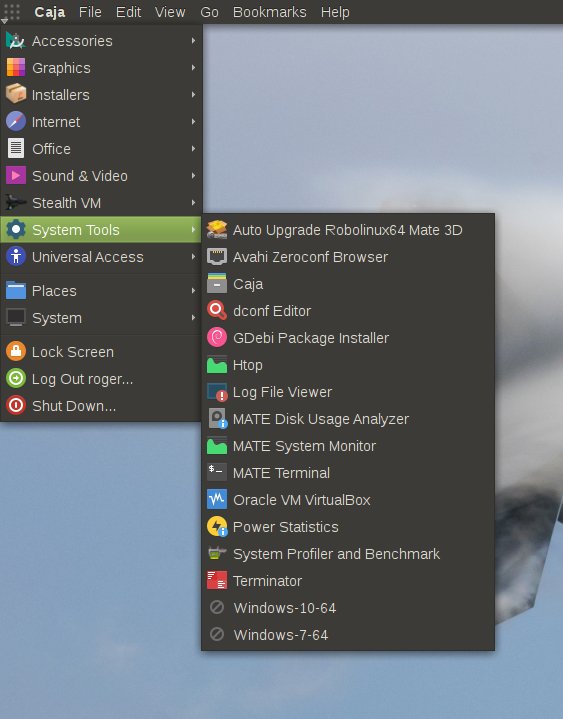The height and width of the screenshot is (719, 563).
Task: Select the Oracle VM VirtualBox label
Action: click(x=302, y=500)
